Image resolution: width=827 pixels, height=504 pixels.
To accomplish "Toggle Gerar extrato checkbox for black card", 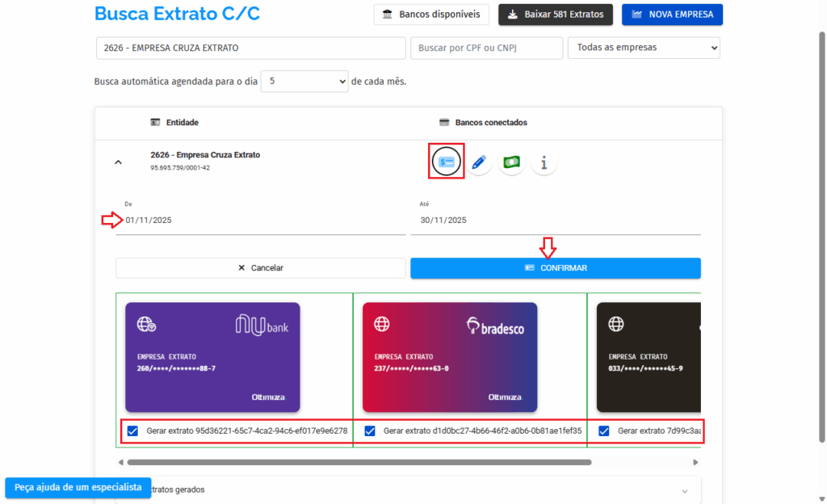I will [604, 431].
